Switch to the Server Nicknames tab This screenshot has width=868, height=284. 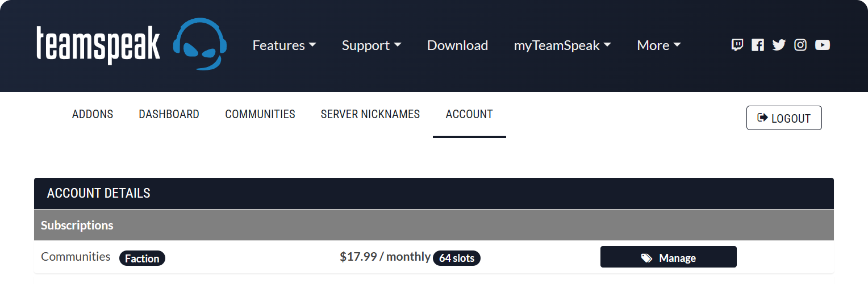click(x=370, y=114)
